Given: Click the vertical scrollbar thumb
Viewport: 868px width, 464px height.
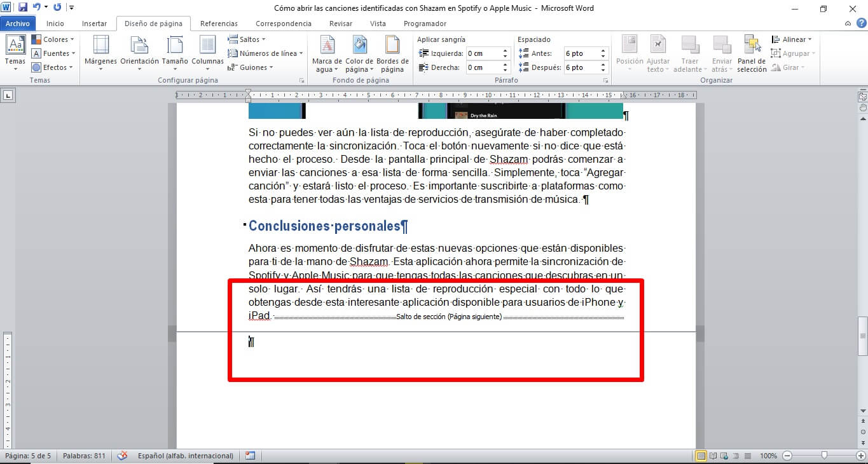Looking at the screenshot, I should point(863,336).
